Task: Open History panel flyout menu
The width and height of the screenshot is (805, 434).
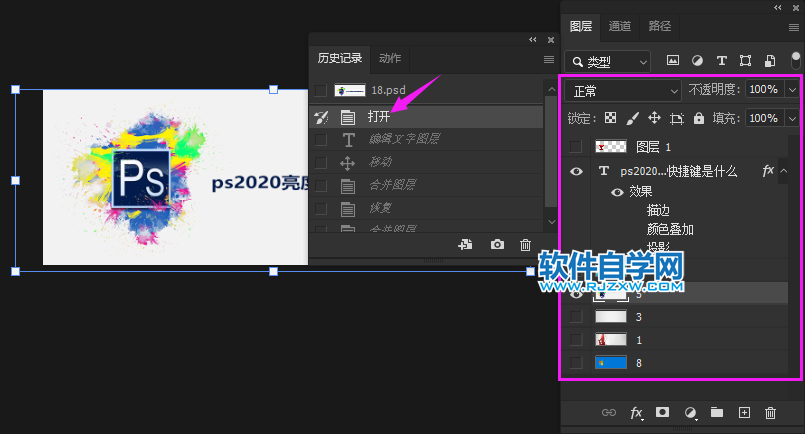Action: pos(549,60)
